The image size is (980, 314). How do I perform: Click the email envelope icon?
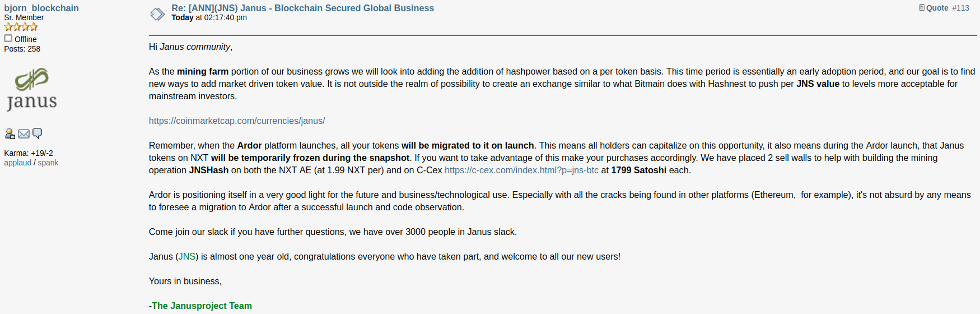coord(24,133)
